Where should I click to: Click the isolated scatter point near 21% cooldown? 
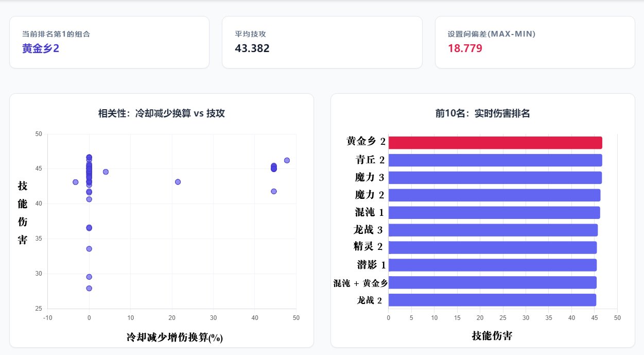[178, 181]
